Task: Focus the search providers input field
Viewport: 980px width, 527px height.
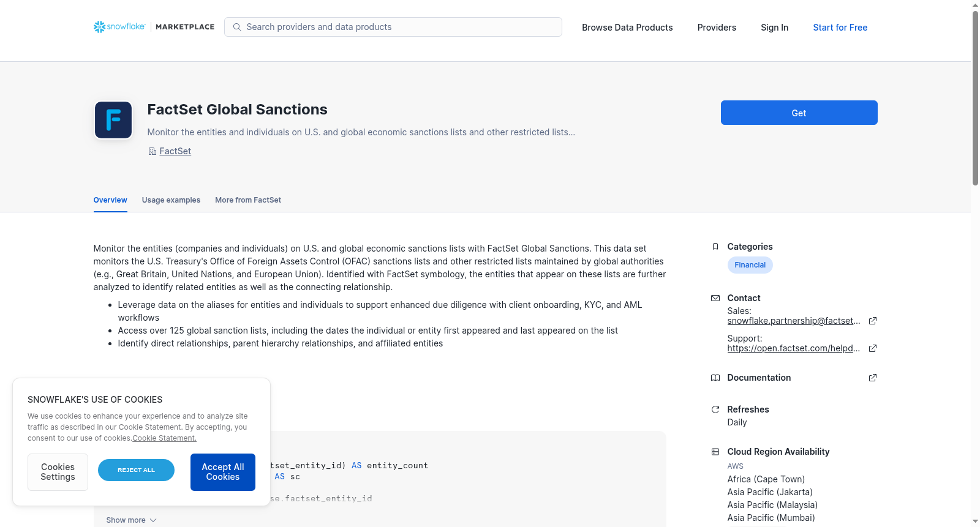Action: [393, 27]
